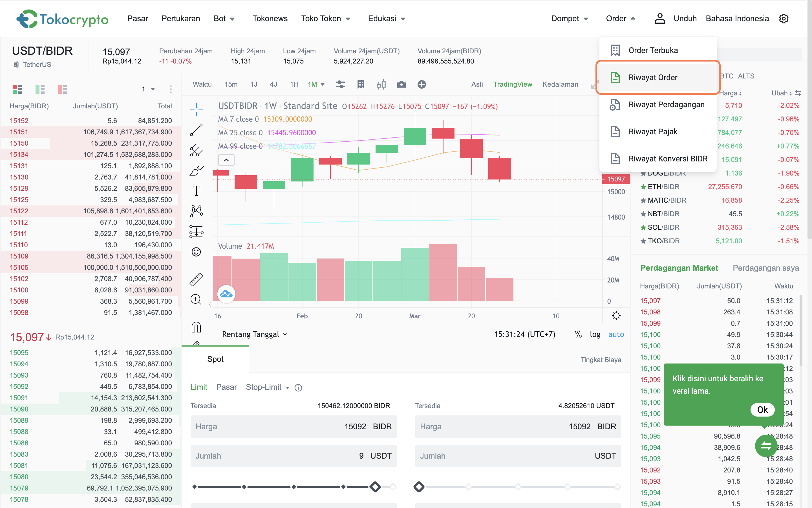The image size is (812, 508).
Task: Take a chart snapshot with camera icon
Action: (x=401, y=84)
